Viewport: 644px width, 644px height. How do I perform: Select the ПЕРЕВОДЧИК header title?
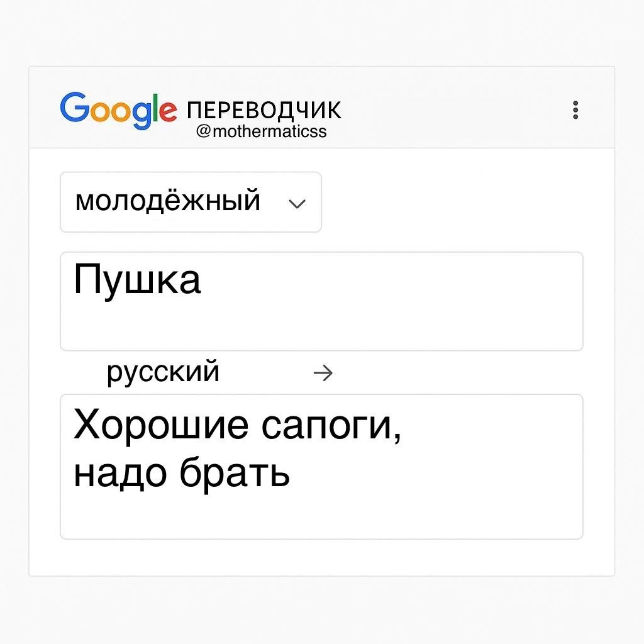pyautogui.click(x=264, y=108)
